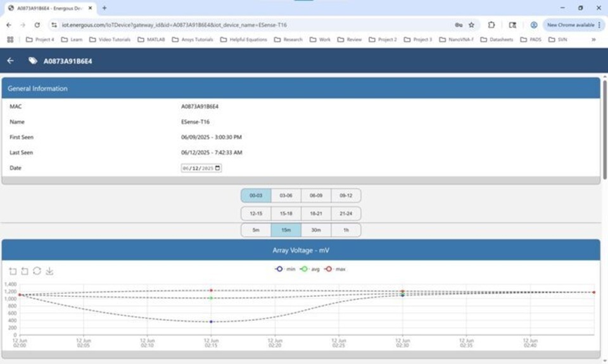Click the chart restore refresh icon
This screenshot has height=364, width=608.
click(37, 271)
